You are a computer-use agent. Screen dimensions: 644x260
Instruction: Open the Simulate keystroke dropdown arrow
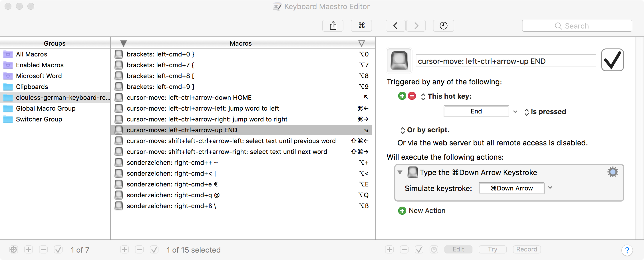pyautogui.click(x=550, y=188)
